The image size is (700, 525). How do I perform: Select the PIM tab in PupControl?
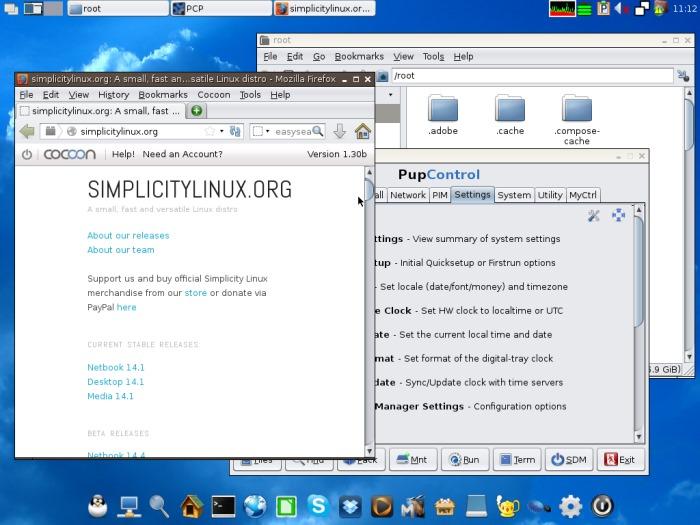(x=440, y=195)
